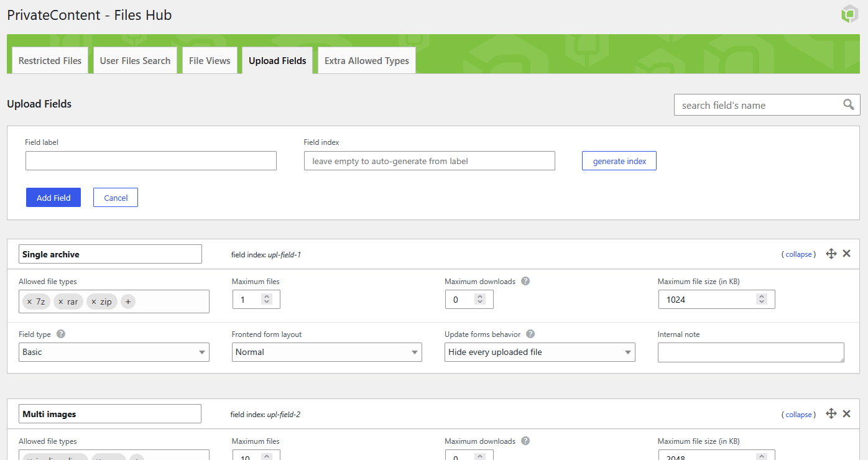Open Update forms behavior help tooltip
This screenshot has height=460, width=868.
[530, 334]
